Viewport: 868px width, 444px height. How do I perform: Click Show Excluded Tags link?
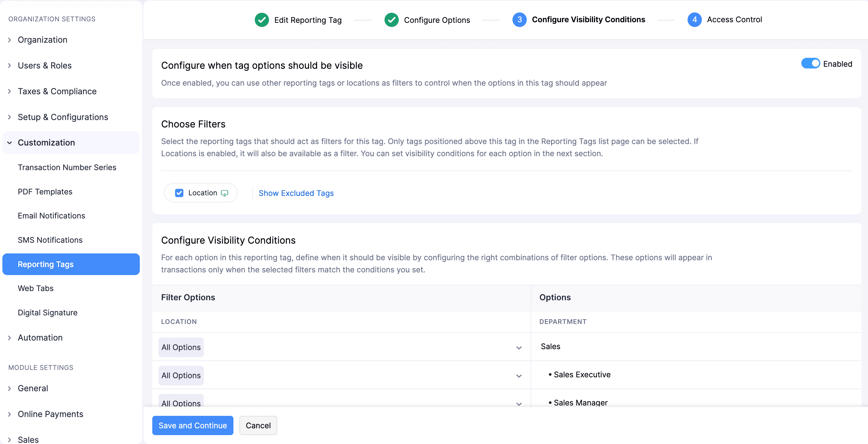[296, 193]
